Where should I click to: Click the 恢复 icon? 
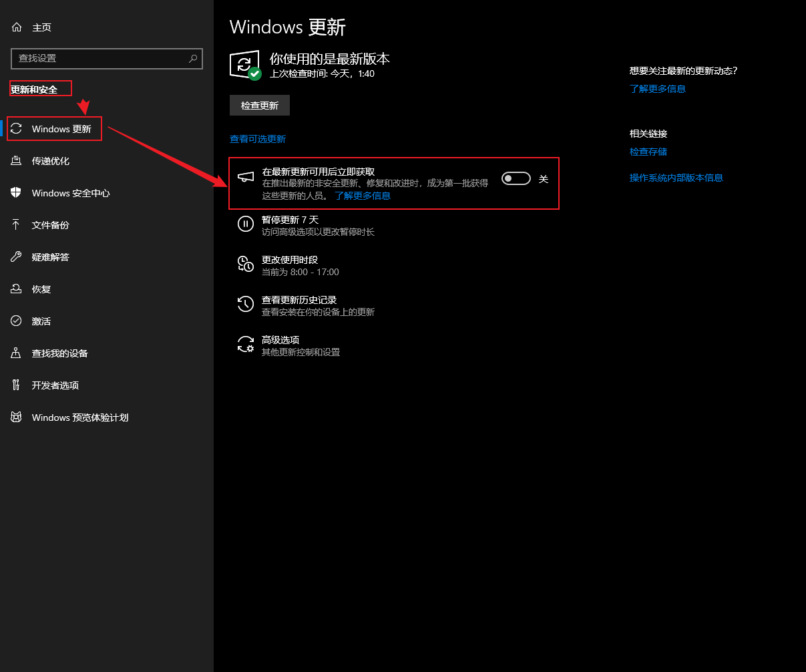(17, 289)
